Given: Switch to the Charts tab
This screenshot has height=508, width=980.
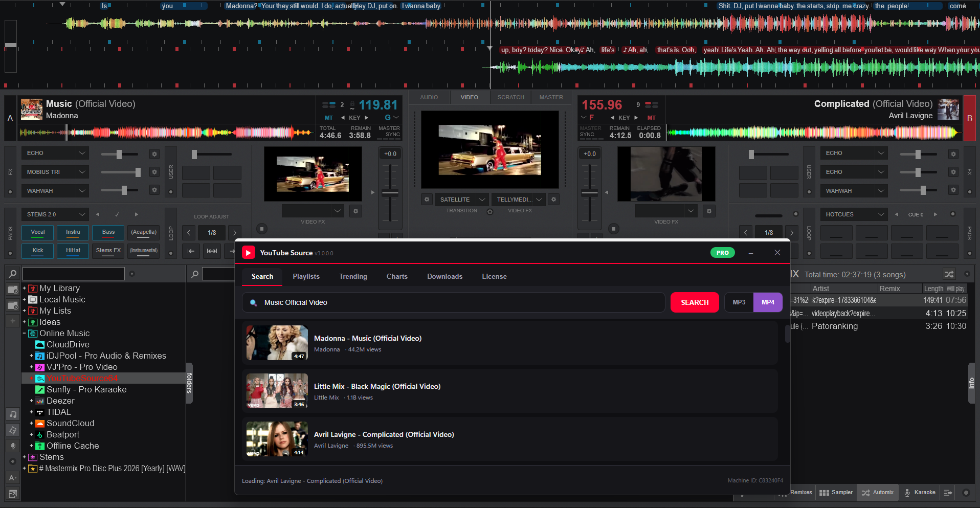Looking at the screenshot, I should [x=397, y=276].
